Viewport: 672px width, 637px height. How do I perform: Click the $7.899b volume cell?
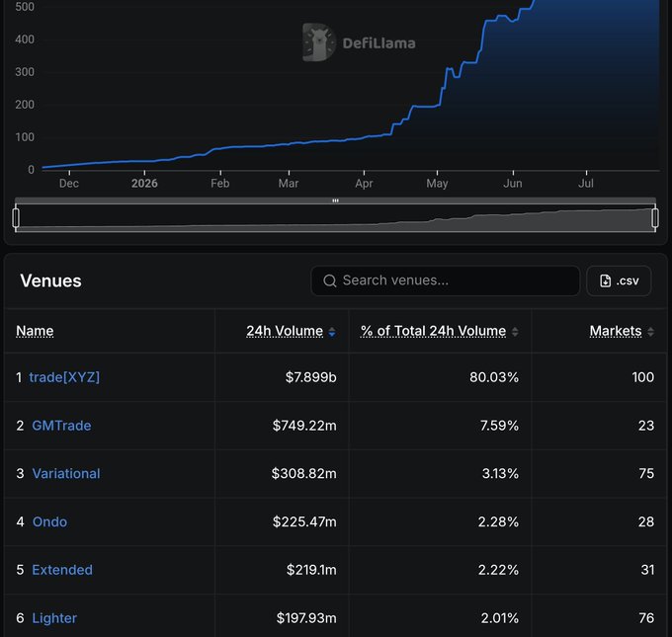click(310, 377)
